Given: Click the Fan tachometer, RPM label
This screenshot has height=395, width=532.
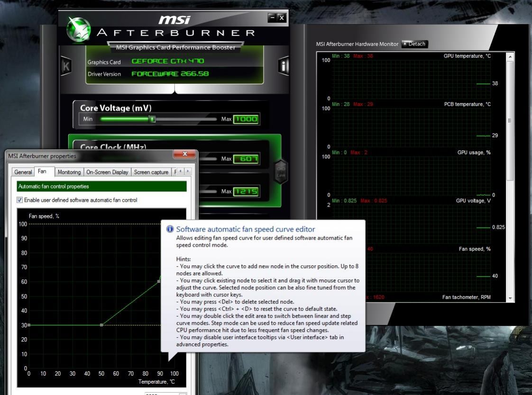Looking at the screenshot, I should tap(466, 297).
